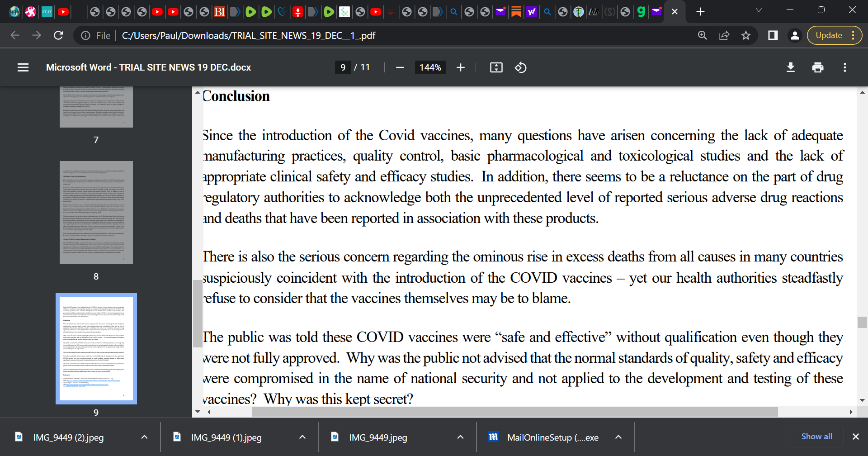Viewport: 868px width, 456px height.
Task: Open a new browser tab
Action: pos(700,12)
